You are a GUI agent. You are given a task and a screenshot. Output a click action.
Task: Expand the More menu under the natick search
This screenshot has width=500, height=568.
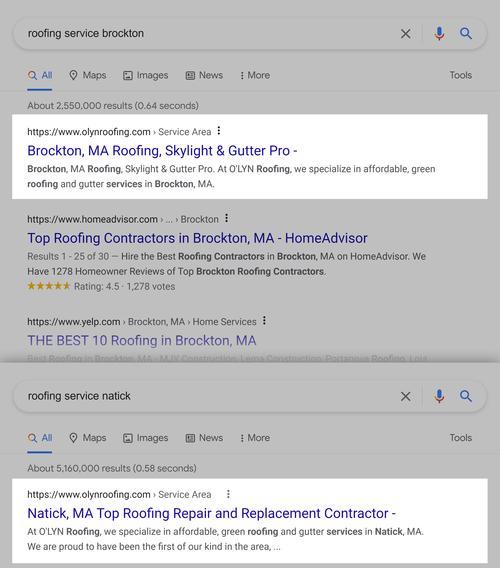(255, 438)
